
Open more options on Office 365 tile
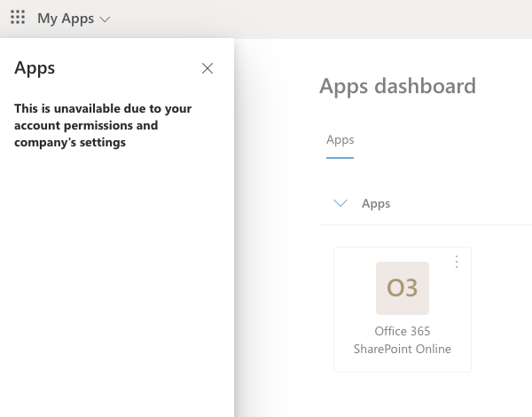pyautogui.click(x=457, y=262)
